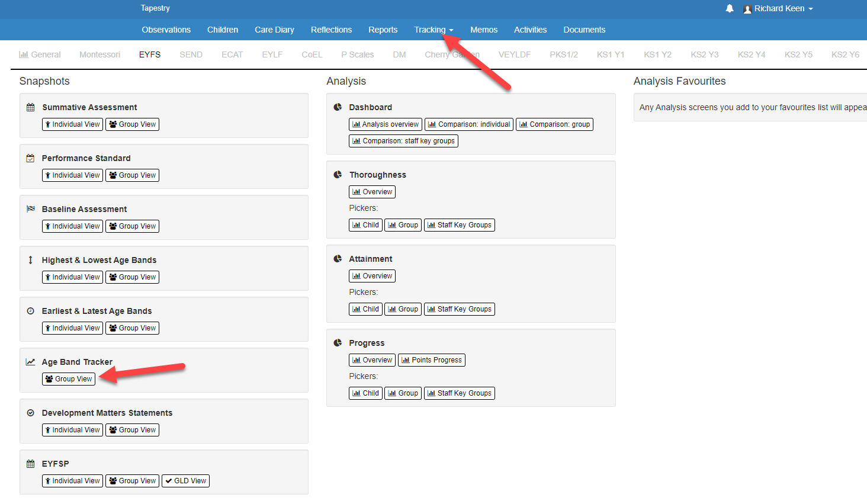Click Attainment Group picker
867x504 pixels.
[403, 309]
